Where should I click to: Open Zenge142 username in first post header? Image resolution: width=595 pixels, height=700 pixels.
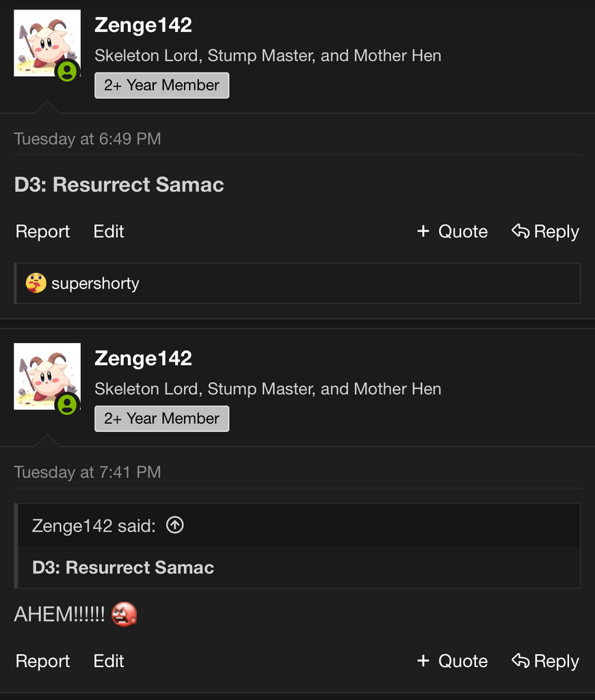[144, 25]
